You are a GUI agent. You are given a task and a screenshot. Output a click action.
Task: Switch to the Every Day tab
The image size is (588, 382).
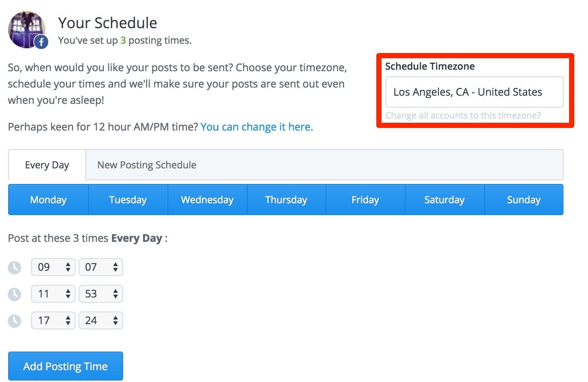pyautogui.click(x=47, y=165)
